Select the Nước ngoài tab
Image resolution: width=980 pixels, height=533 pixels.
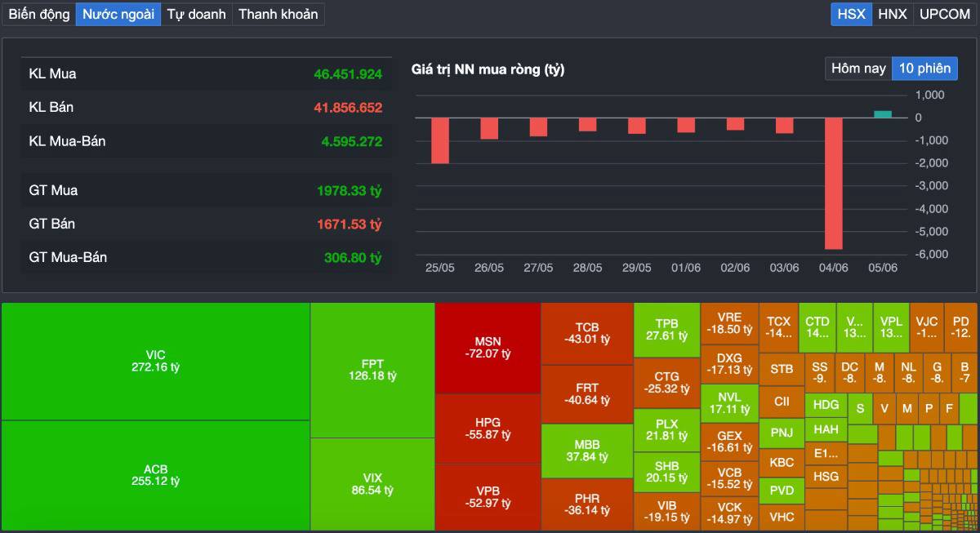pos(118,14)
